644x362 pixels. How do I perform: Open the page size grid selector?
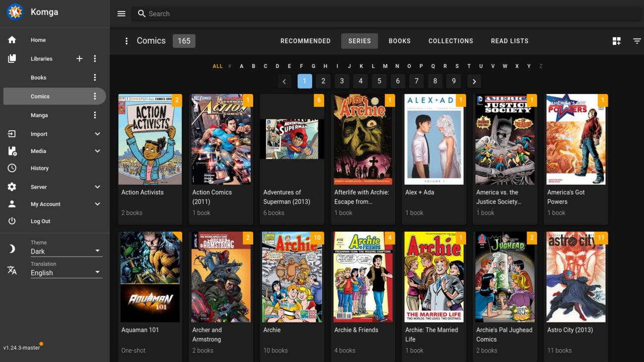(x=617, y=41)
